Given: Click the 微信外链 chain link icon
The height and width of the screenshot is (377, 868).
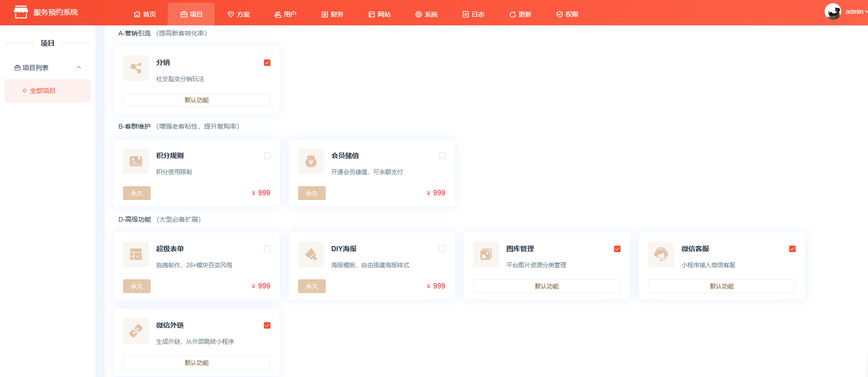Looking at the screenshot, I should (x=136, y=331).
